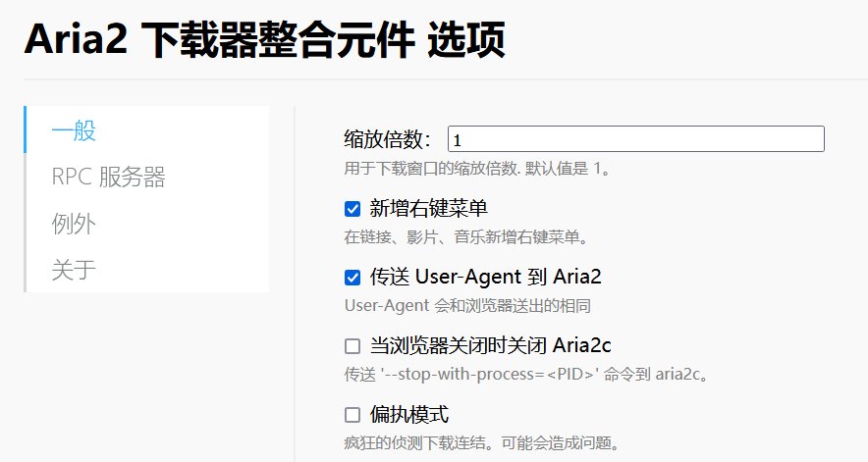Go to the 关于 tab
The width and height of the screenshot is (868, 462).
coord(75,269)
